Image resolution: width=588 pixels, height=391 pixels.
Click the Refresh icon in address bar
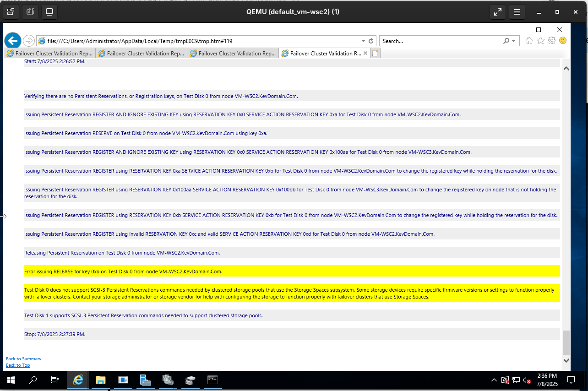371,41
